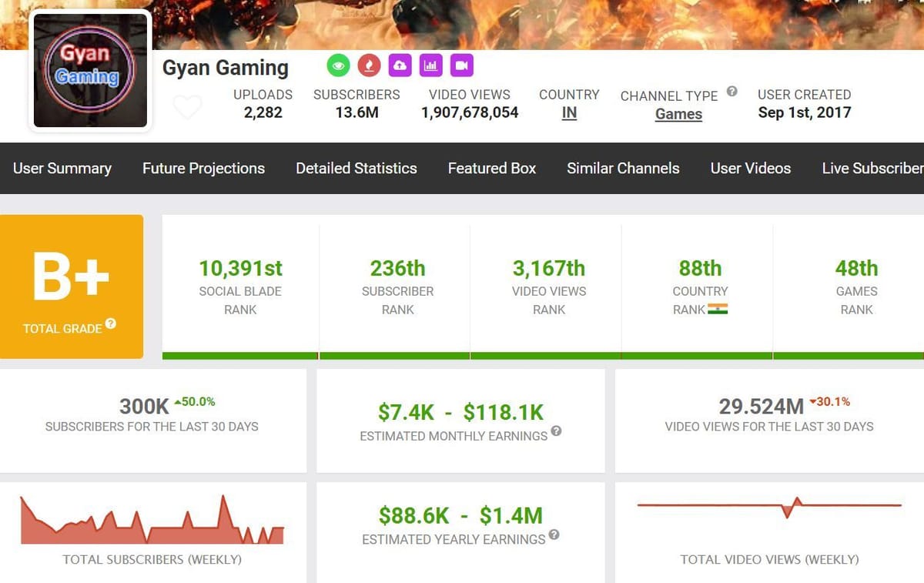This screenshot has height=583, width=924.
Task: Favorite the channel using the heart icon
Action: click(x=187, y=107)
